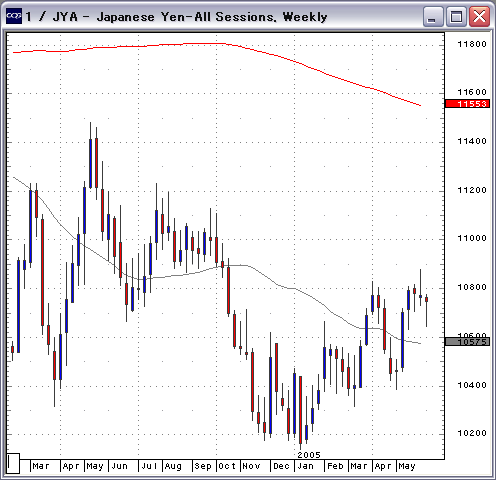Minimize the Japanese Yen chart window
Image resolution: width=496 pixels, height=480 pixels.
pos(433,16)
